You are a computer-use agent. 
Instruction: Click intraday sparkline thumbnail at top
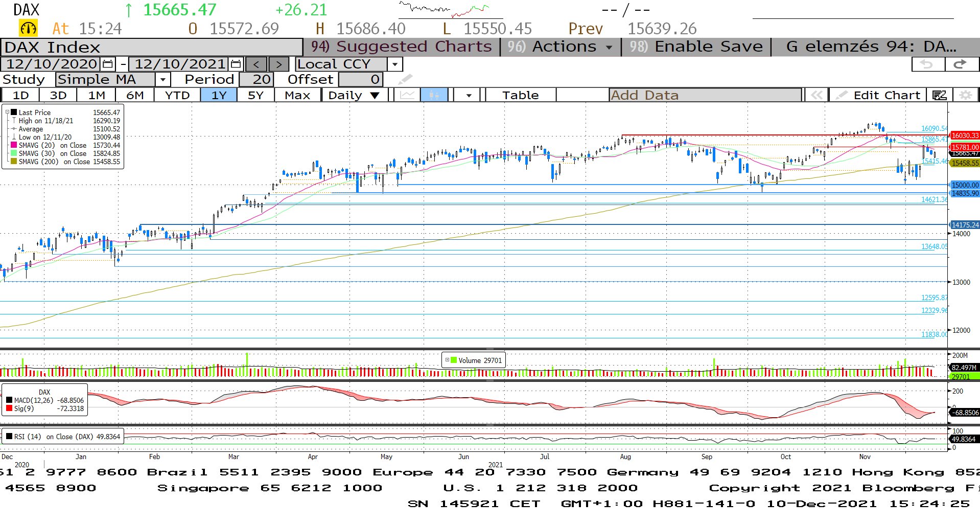point(444,9)
